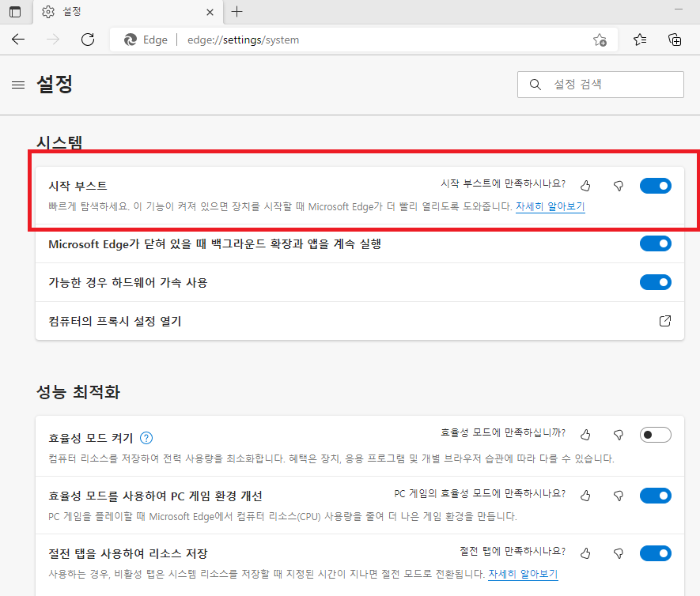Click the edge://settings/system address bar
Image resolution: width=700 pixels, height=596 pixels.
[364, 40]
